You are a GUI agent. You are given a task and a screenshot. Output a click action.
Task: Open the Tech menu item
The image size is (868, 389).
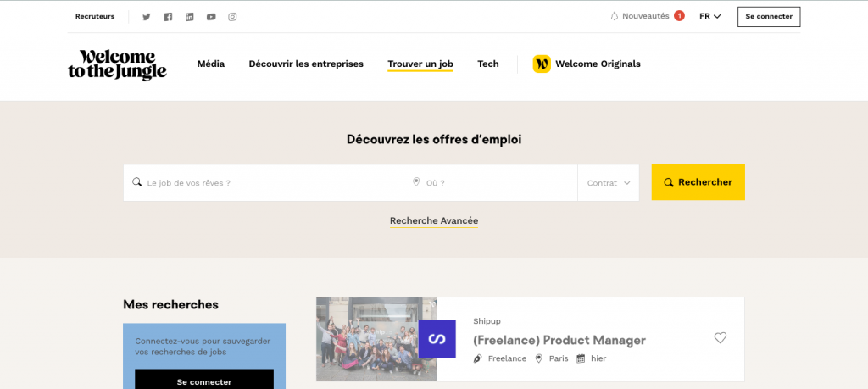click(487, 64)
